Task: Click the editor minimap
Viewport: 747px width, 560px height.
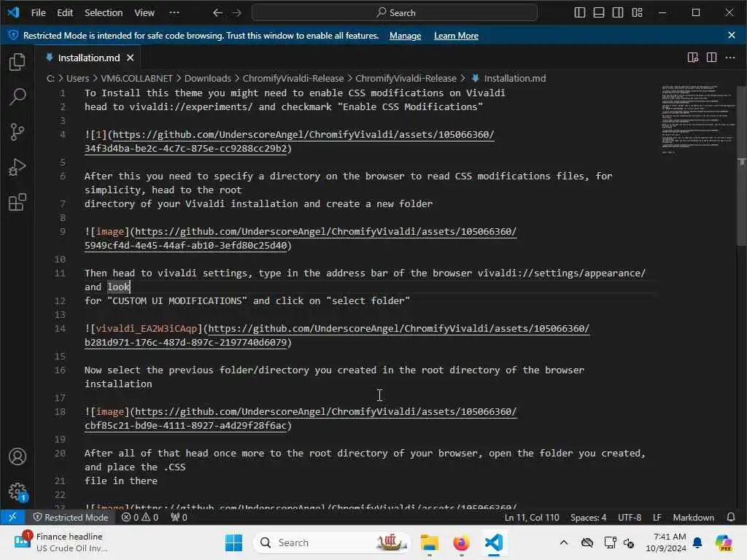Action: (x=697, y=119)
